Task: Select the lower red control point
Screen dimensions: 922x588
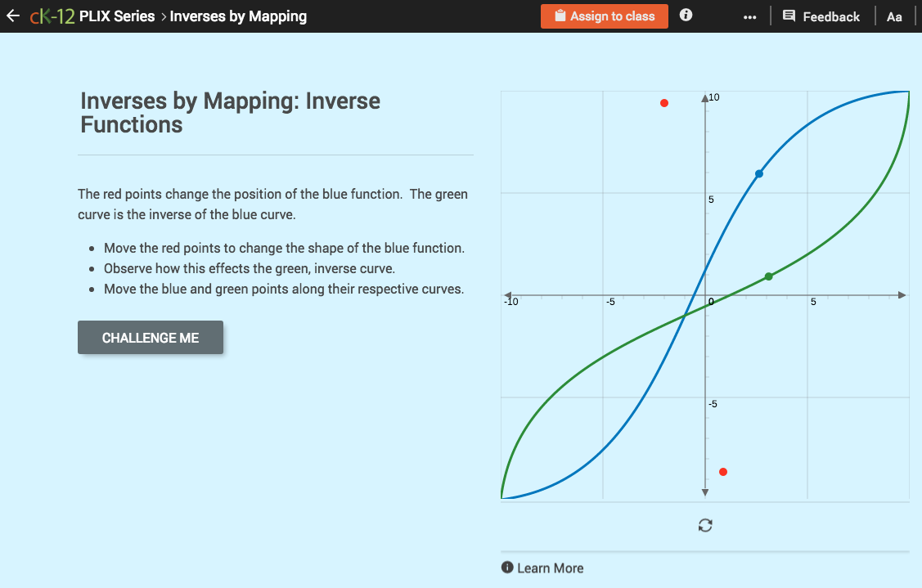Action: pyautogui.click(x=723, y=472)
